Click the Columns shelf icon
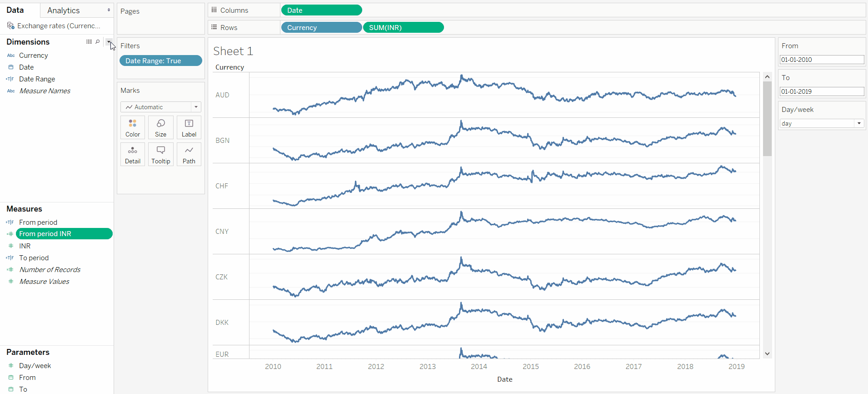This screenshot has width=868, height=394. tap(214, 10)
